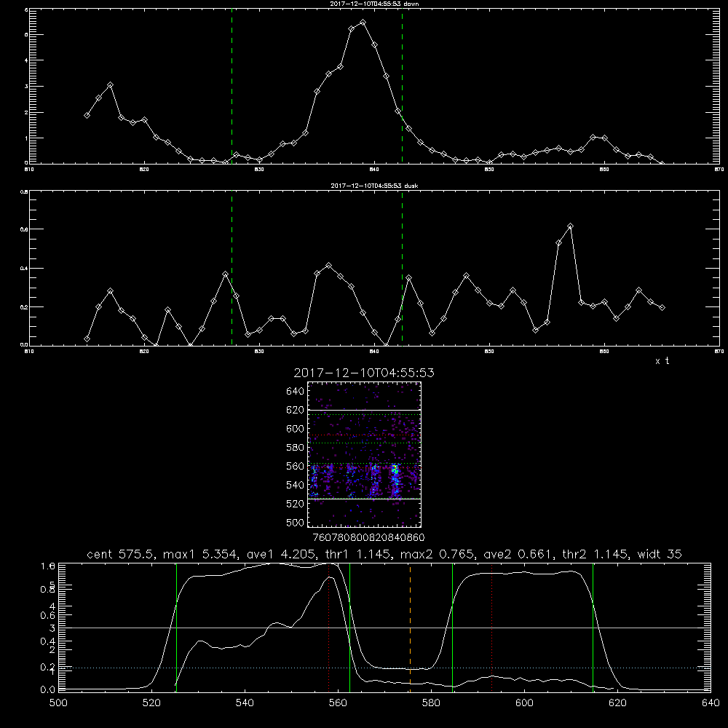This screenshot has width=728, height=728.
Task: Click the red dotted line near 558
Action: click(x=329, y=627)
